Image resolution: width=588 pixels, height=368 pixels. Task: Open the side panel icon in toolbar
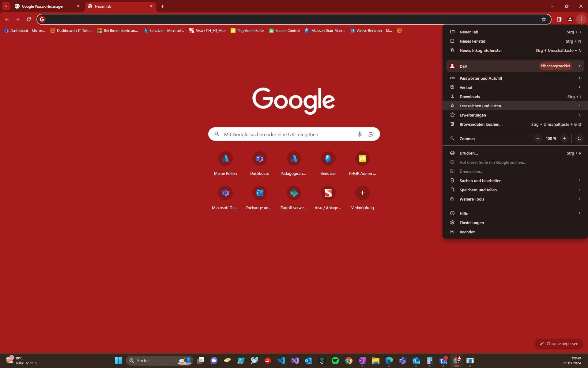pyautogui.click(x=559, y=19)
